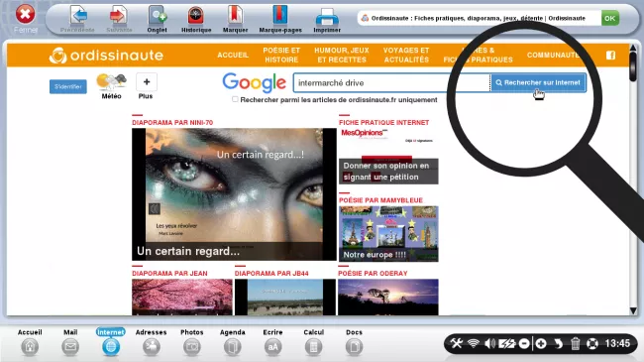Open the Un certain regard slideshow image
Image resolution: width=644 pixels, height=362 pixels.
coord(234,194)
